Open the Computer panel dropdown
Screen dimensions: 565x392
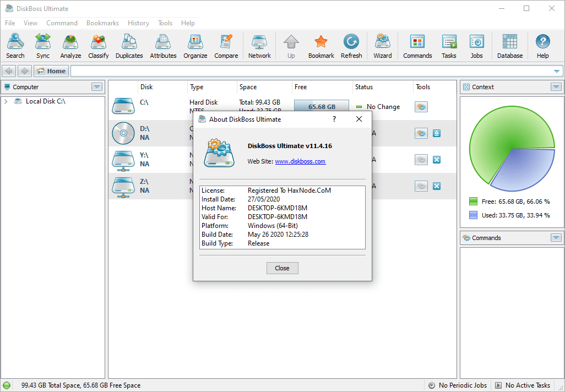click(96, 87)
